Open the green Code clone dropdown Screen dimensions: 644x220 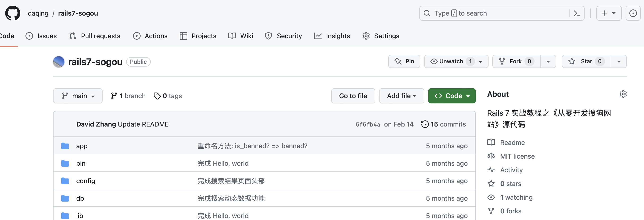(x=452, y=96)
